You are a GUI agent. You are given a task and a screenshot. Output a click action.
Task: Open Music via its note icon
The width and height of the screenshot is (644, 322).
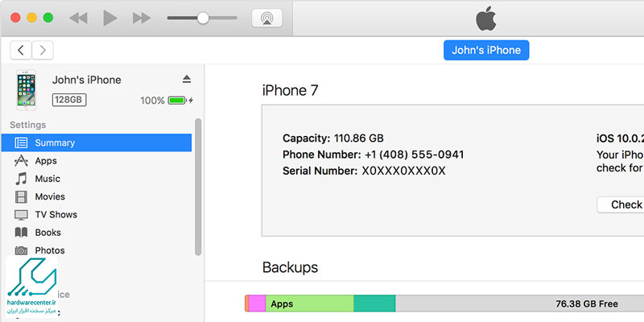(x=21, y=179)
